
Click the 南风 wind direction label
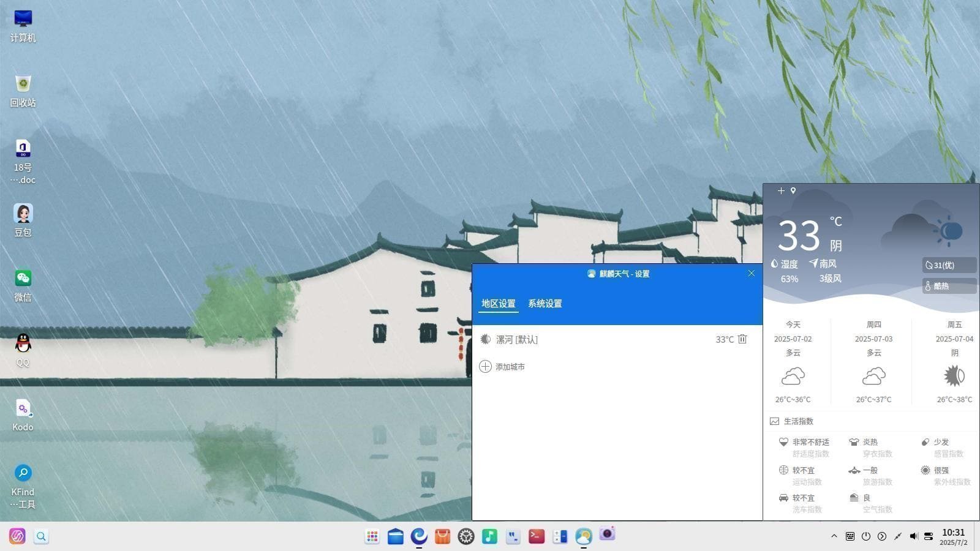828,264
